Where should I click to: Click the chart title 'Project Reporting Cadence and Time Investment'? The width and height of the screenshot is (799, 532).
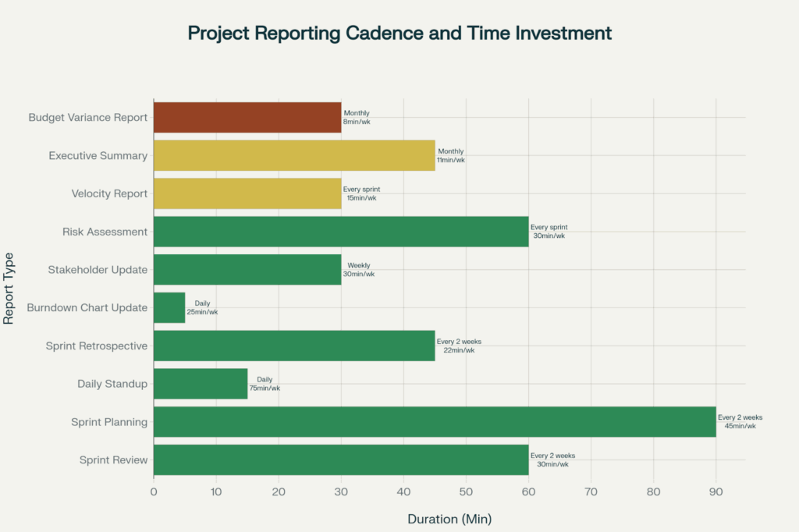pyautogui.click(x=399, y=34)
